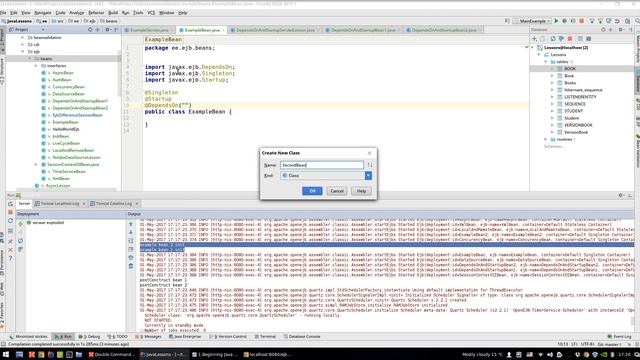Click the Undo arrow in main toolbar
The height and width of the screenshot is (360, 640).
coord(617,21)
